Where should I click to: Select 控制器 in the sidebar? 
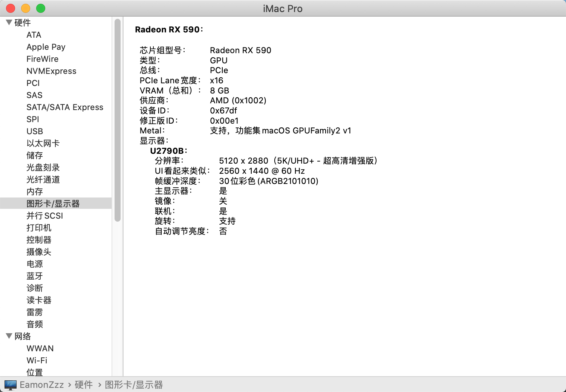[39, 240]
